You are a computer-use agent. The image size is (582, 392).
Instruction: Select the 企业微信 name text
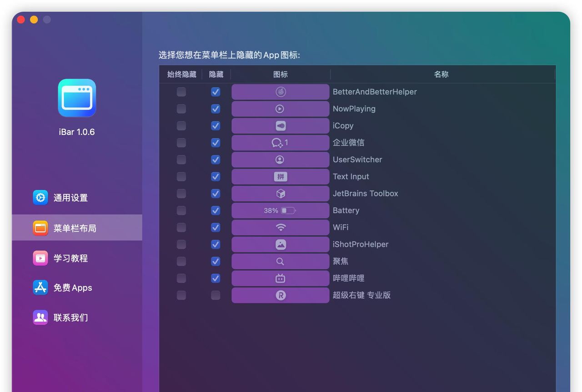pyautogui.click(x=348, y=143)
